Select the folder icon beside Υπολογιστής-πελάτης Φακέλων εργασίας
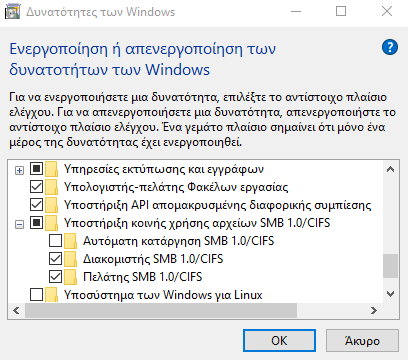408x360 pixels. [51, 187]
